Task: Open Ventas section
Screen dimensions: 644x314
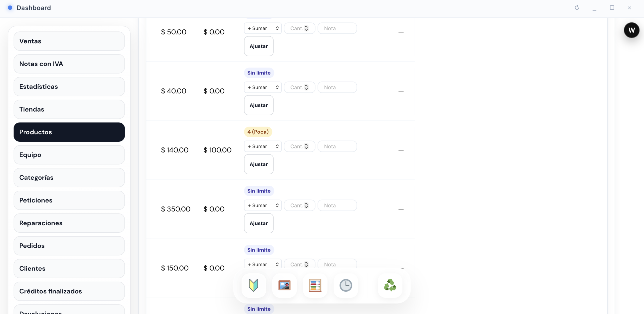Action: 69,41
